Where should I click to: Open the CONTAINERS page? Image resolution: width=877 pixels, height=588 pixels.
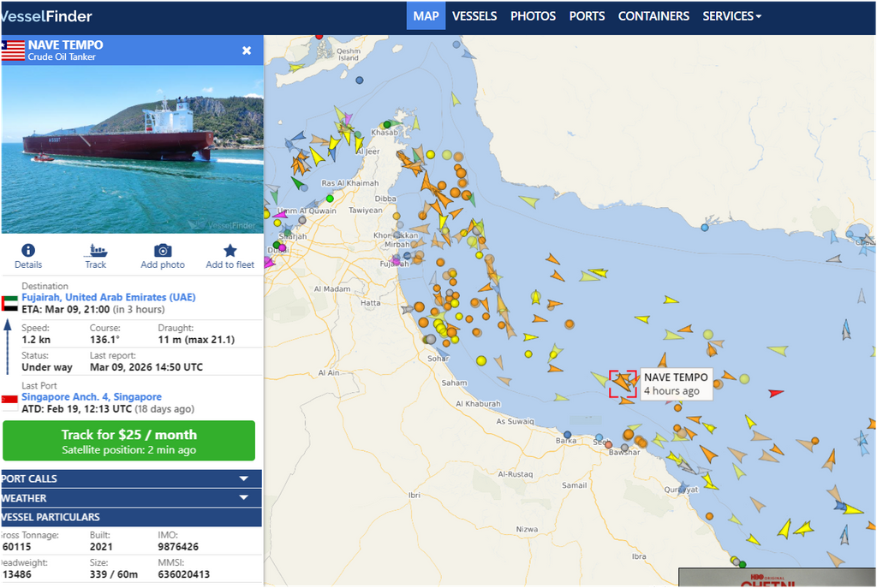pos(653,16)
